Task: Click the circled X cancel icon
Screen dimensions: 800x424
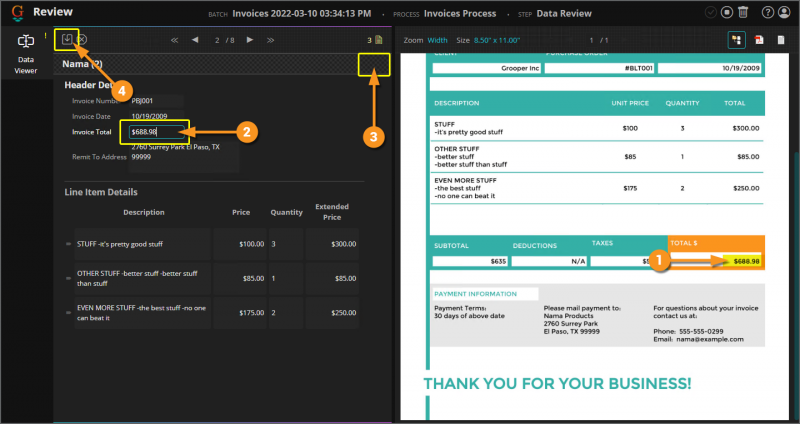Action: click(x=82, y=39)
